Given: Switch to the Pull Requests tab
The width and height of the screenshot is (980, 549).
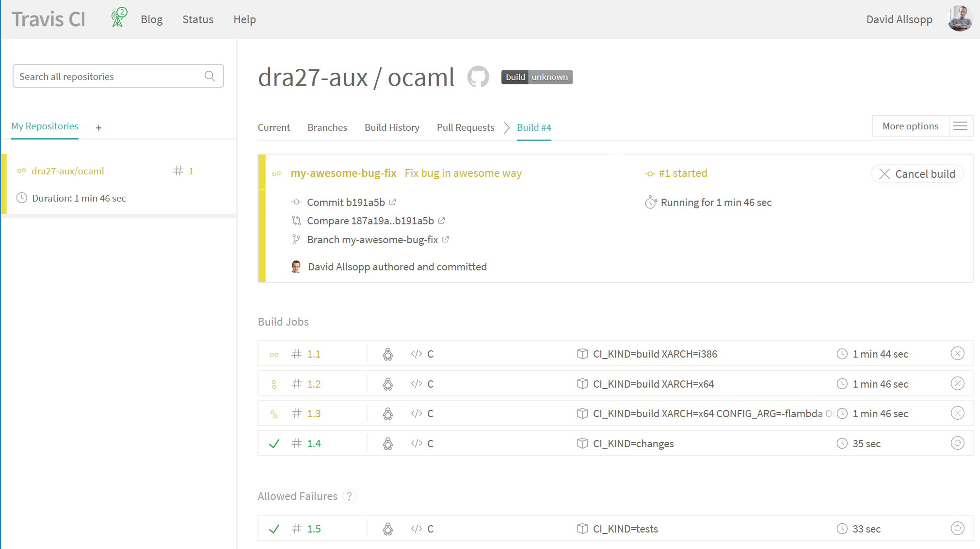Looking at the screenshot, I should click(466, 127).
